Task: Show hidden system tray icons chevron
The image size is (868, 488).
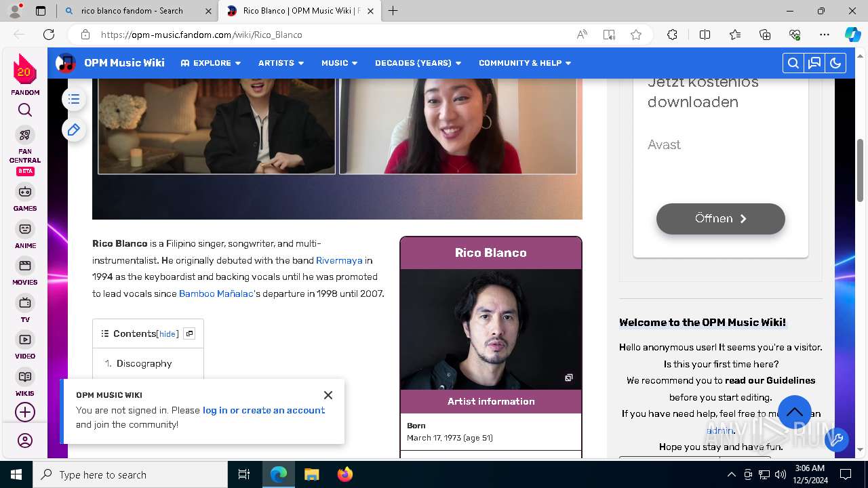Action: tap(731, 474)
